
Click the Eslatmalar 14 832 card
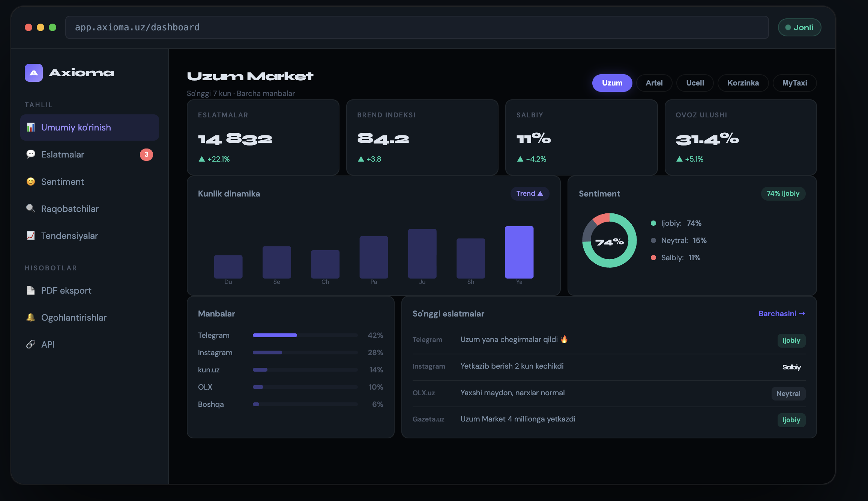pyautogui.click(x=263, y=137)
